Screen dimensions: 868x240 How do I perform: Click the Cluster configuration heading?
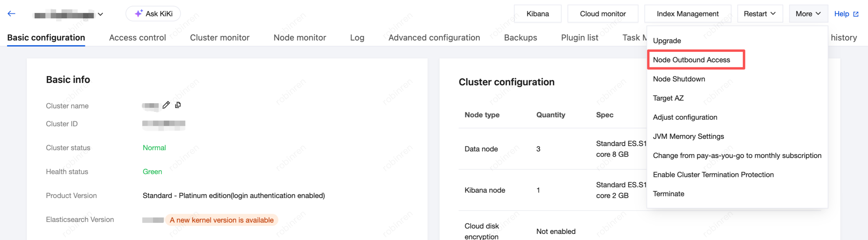point(506,82)
